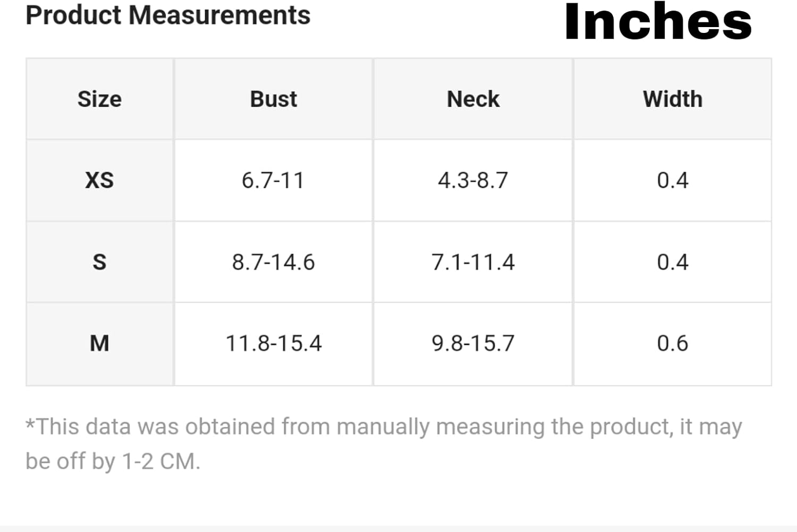The width and height of the screenshot is (797, 532).
Task: Click the S row width value 0.4
Action: click(x=673, y=262)
